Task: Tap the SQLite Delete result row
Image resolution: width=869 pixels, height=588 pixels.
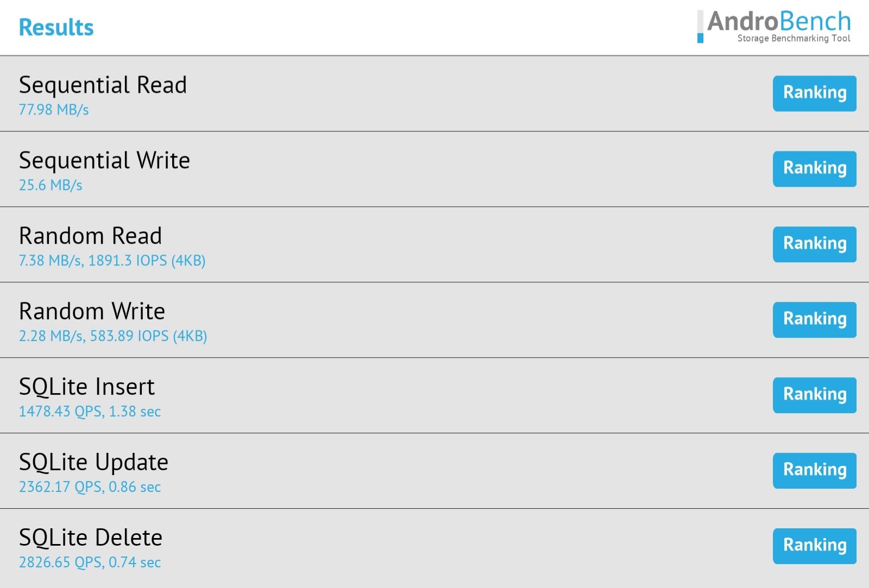Action: pos(434,548)
